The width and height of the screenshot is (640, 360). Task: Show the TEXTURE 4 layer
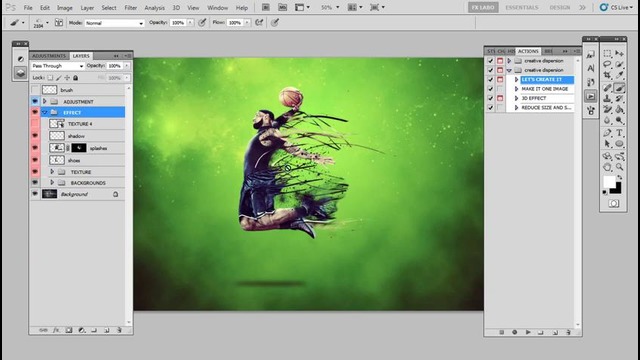[x=35, y=124]
